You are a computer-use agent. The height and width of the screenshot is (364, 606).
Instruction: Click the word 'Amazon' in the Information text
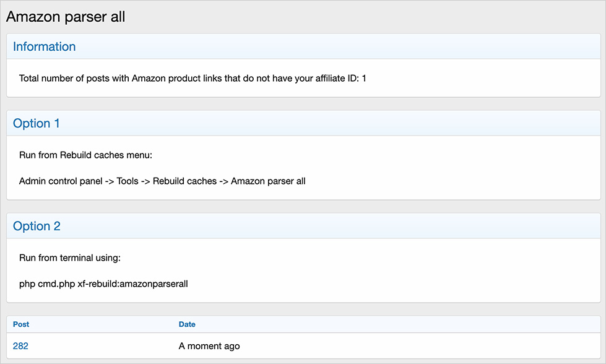(x=149, y=79)
